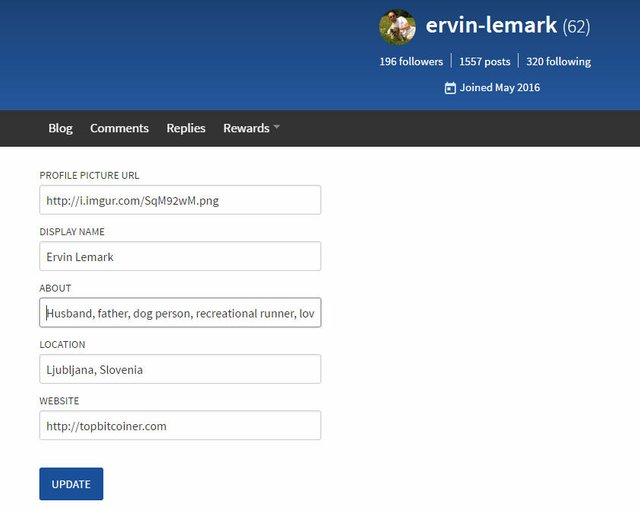Open the Rewards dropdown arrow
Viewport: 640px width, 510px height.
point(277,127)
